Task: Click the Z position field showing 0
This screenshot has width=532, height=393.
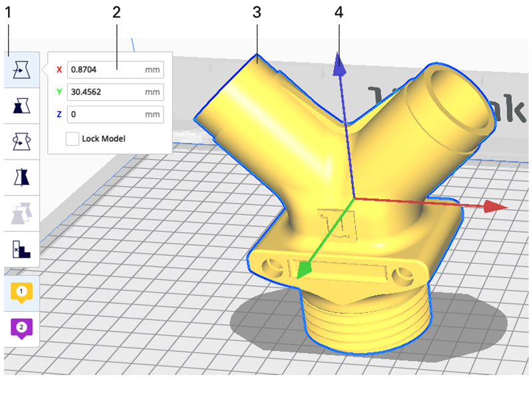Action: pos(106,114)
